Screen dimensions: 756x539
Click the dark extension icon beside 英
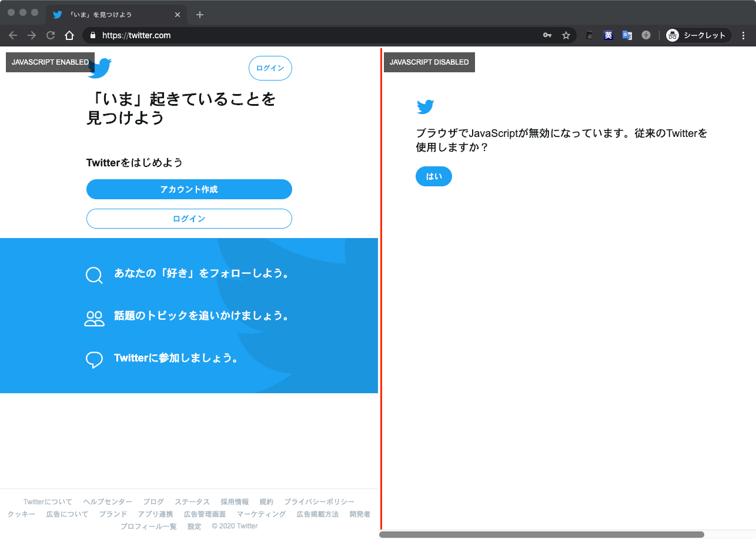590,35
